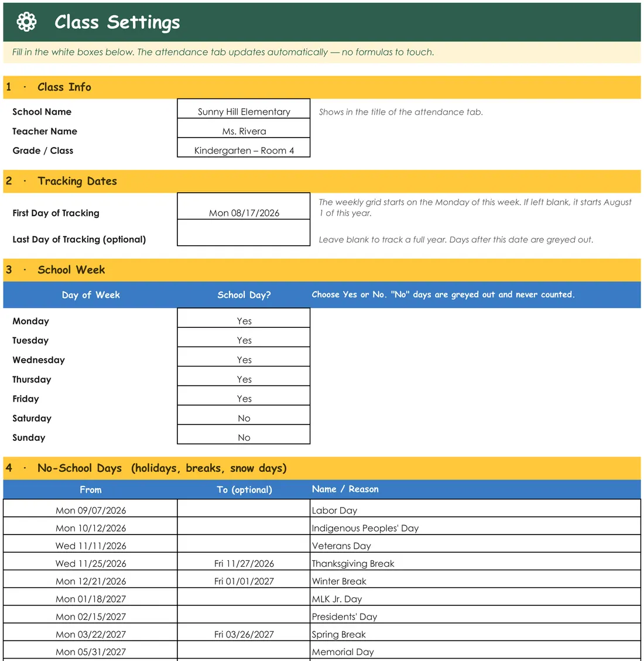Click the 'Class Settings' title text
Image resolution: width=644 pixels, height=661 pixels.
pyautogui.click(x=117, y=22)
